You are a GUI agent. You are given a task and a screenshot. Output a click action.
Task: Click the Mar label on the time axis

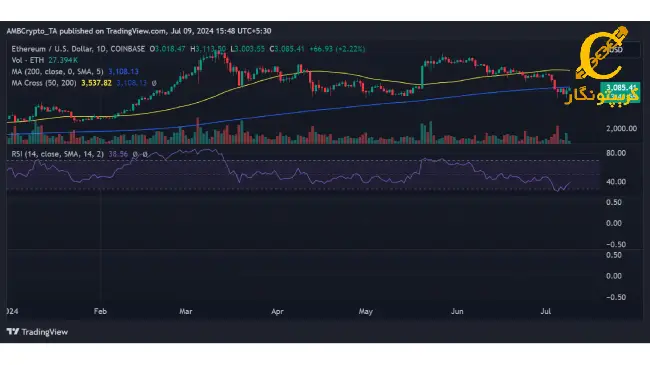(186, 311)
